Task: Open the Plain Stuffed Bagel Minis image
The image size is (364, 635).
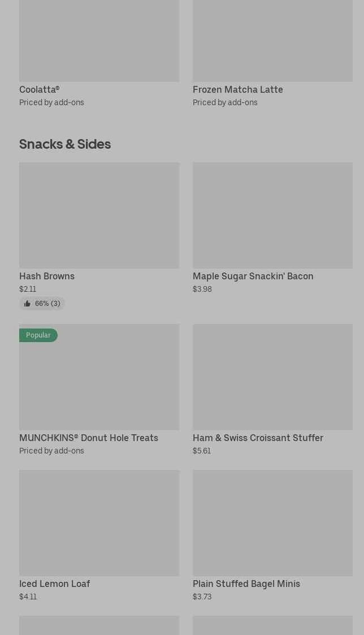Action: tap(272, 523)
